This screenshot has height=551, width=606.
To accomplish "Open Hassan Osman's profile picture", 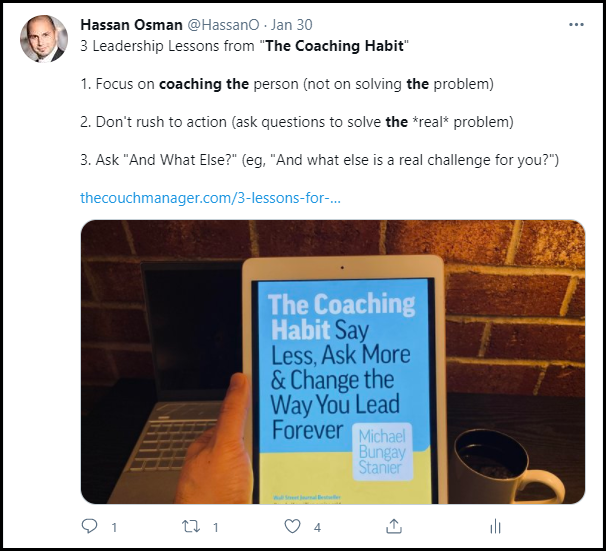I will click(x=44, y=39).
